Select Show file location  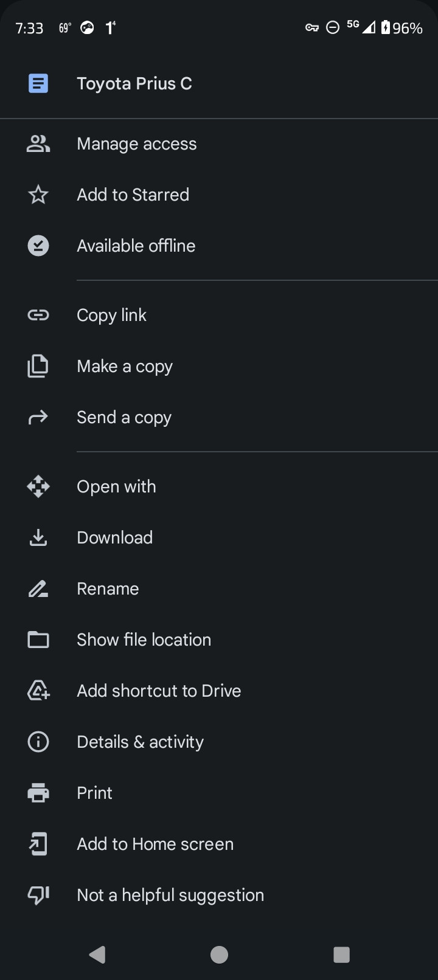click(219, 640)
